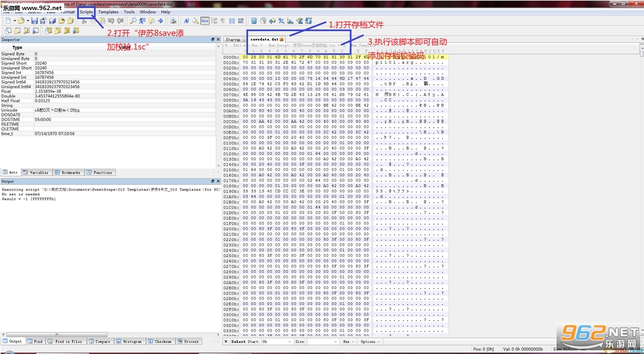Select the Unsigned Int row

point(108,77)
